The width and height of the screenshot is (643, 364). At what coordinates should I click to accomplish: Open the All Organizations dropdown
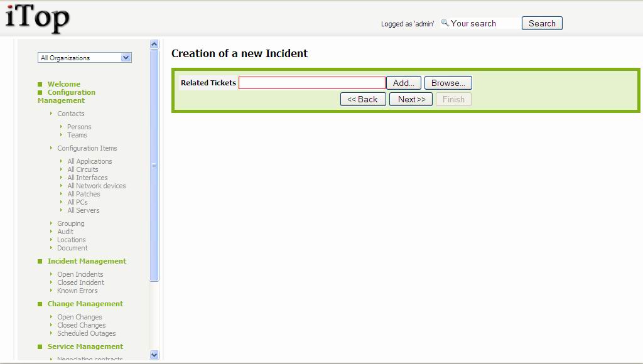pyautogui.click(x=85, y=58)
